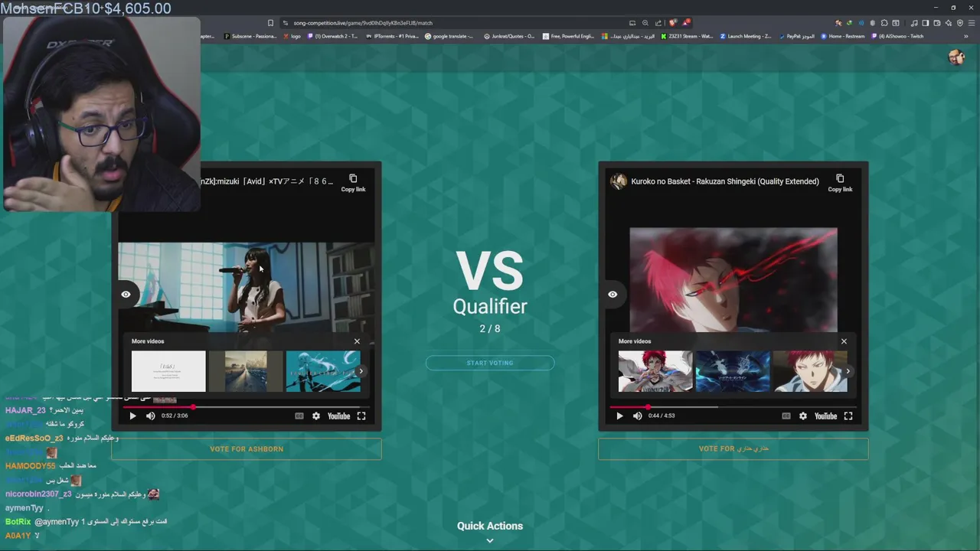Copy link of Kuroko no Basket video
The height and width of the screenshot is (551, 980).
tap(840, 183)
